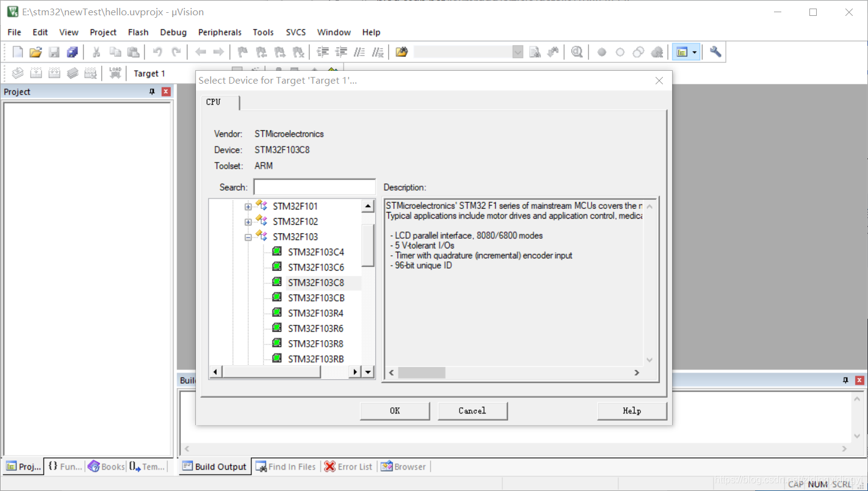
Task: Click the Save All icon
Action: (x=73, y=52)
